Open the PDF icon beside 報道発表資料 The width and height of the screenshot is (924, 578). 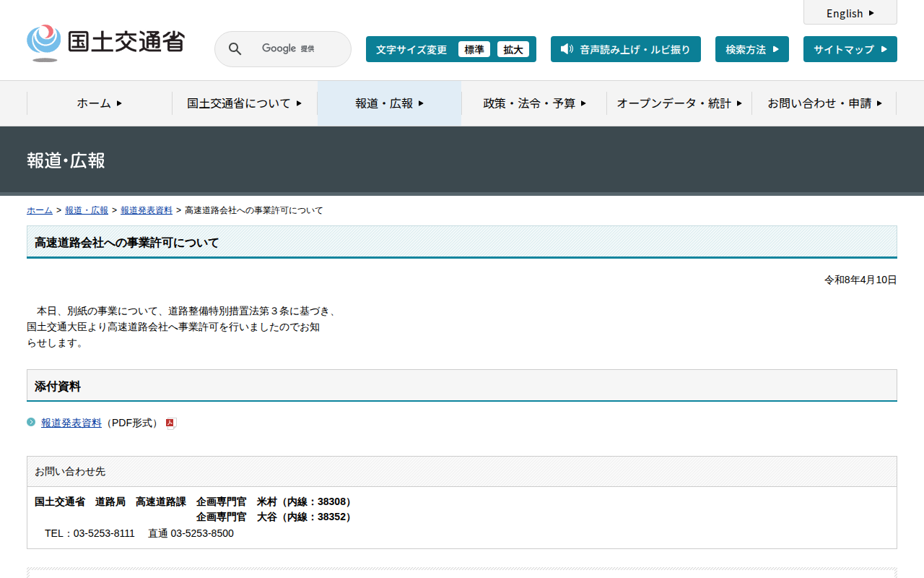click(171, 423)
